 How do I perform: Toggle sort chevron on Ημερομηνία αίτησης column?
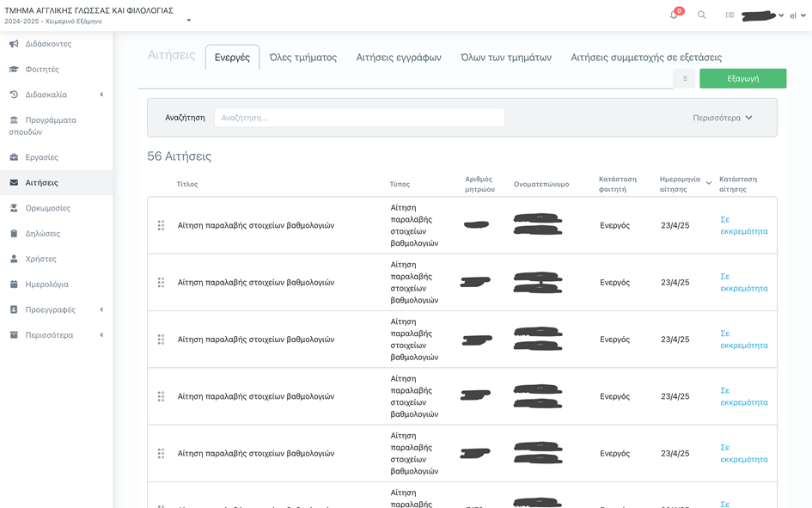pos(708,183)
